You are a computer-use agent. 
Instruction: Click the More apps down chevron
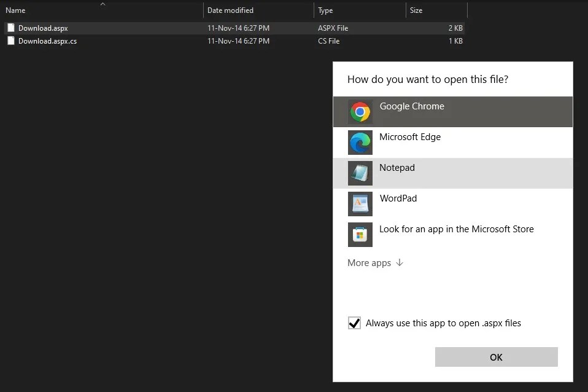click(x=399, y=262)
